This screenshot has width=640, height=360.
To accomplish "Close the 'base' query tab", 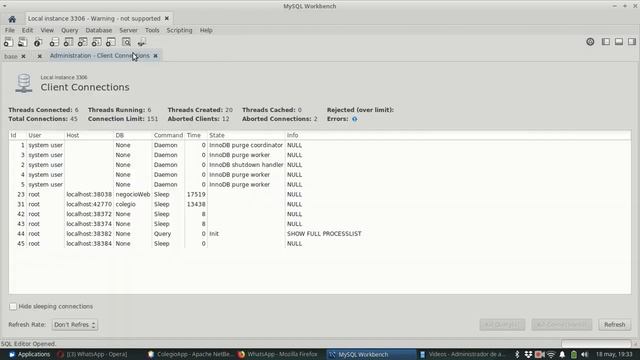I will pos(23,56).
